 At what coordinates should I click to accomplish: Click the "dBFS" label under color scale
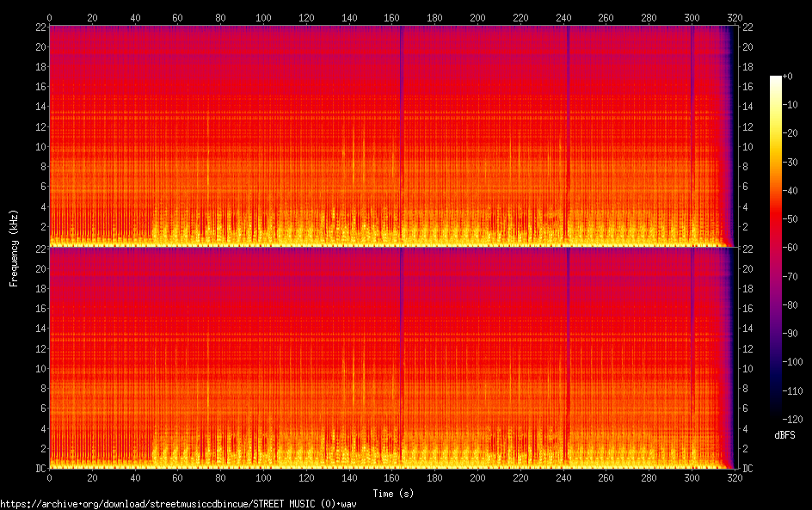pos(784,435)
